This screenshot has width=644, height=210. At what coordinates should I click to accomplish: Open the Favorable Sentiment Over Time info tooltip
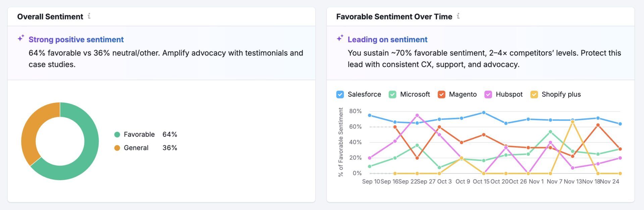(x=458, y=16)
